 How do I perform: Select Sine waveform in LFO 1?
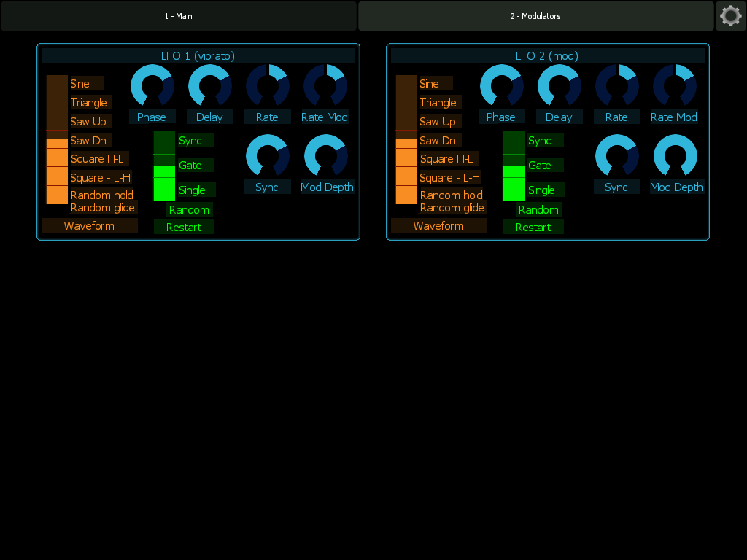57,84
